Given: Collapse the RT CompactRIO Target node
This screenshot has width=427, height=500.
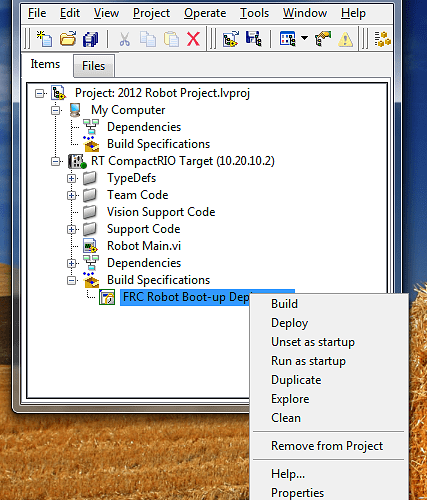Looking at the screenshot, I should pos(56,161).
